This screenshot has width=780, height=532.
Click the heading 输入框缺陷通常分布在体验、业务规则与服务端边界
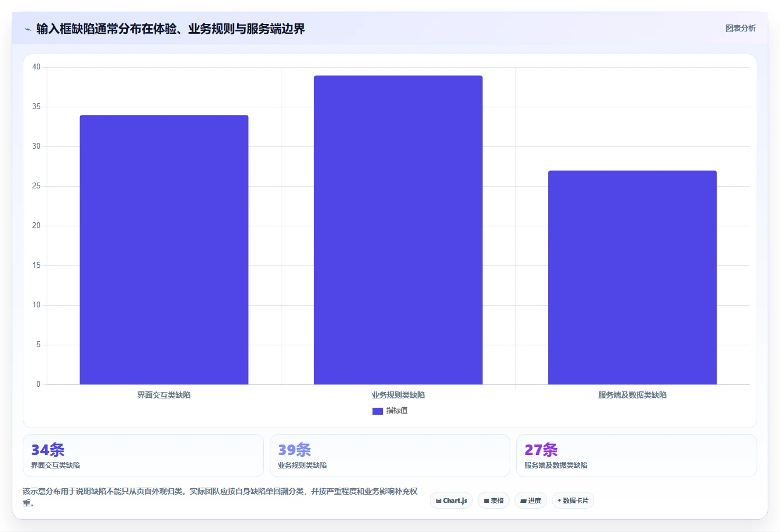tap(170, 29)
